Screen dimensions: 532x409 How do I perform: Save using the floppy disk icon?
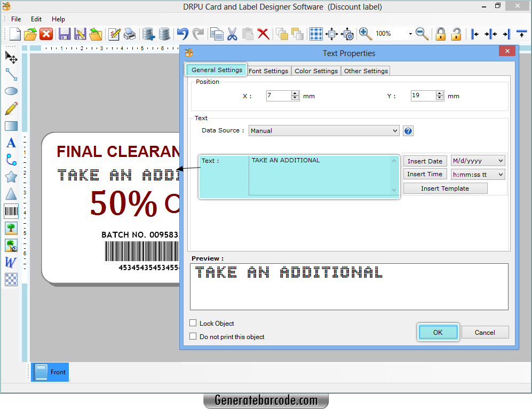point(65,34)
